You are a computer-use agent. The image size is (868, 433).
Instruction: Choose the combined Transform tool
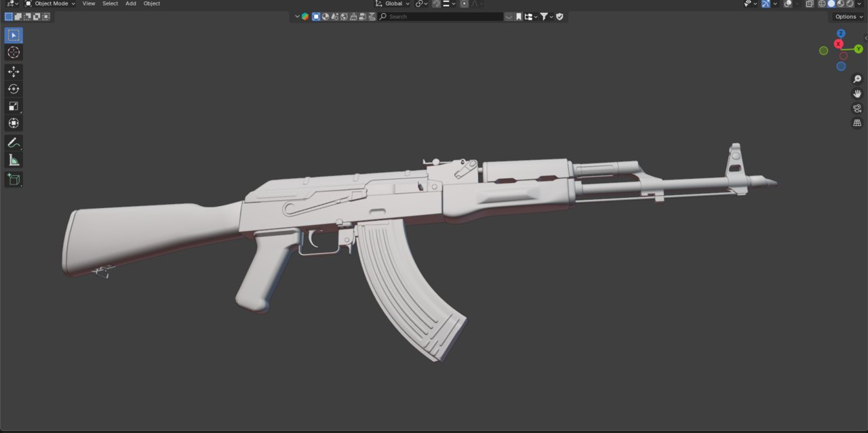14,123
